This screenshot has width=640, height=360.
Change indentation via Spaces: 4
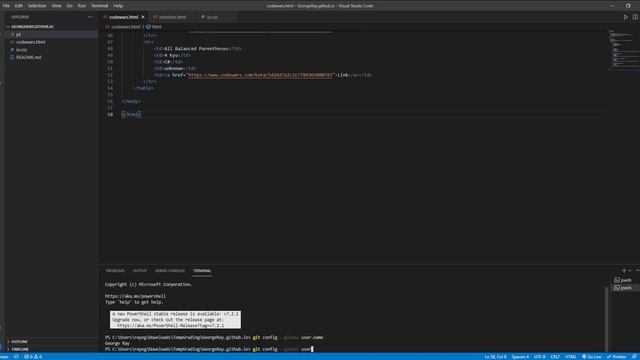(520, 357)
